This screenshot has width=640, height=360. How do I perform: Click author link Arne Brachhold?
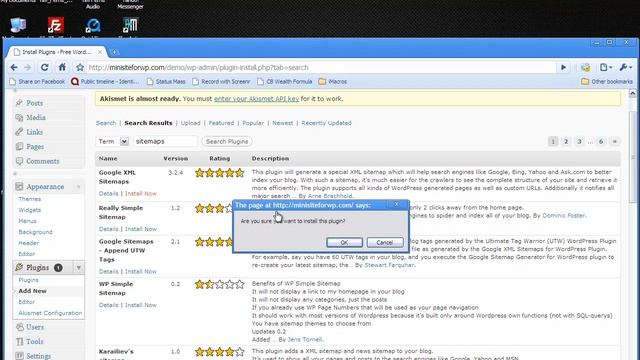[x=330, y=196]
